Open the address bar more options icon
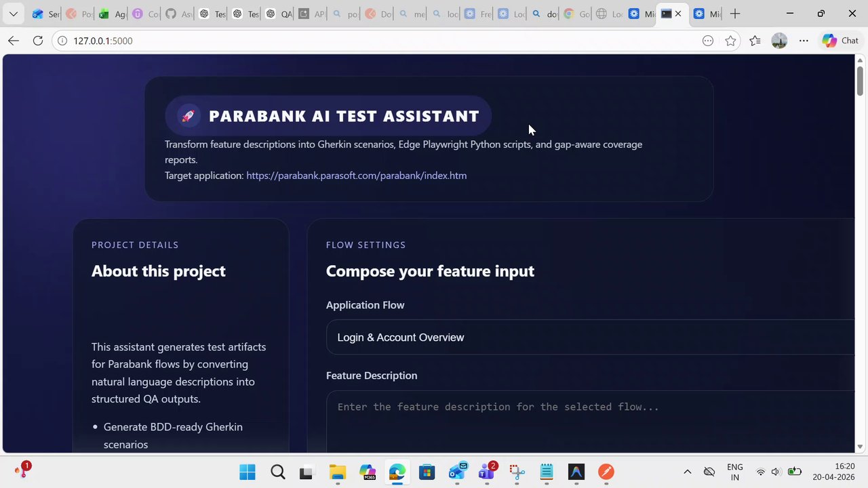 point(708,41)
